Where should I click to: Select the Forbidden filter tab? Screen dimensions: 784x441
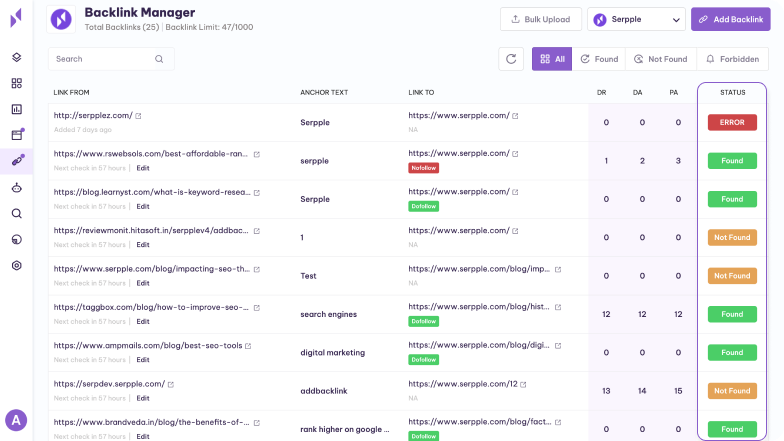(x=732, y=59)
